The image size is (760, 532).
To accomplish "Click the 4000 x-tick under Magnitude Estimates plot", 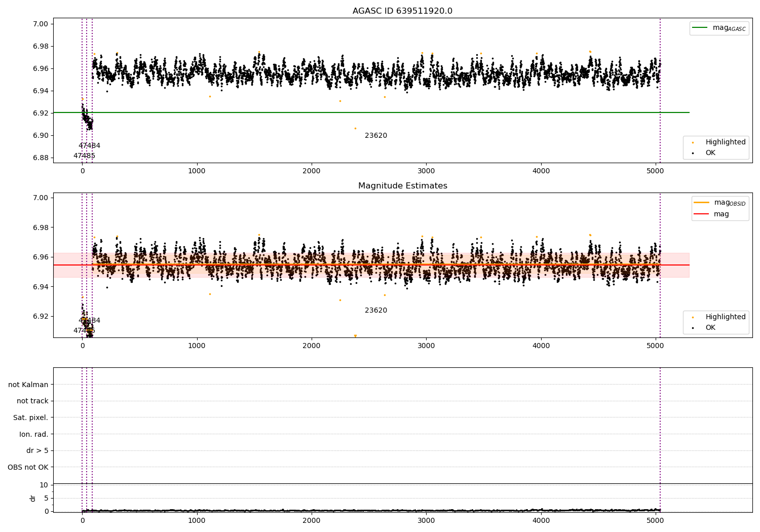I will tap(541, 346).
